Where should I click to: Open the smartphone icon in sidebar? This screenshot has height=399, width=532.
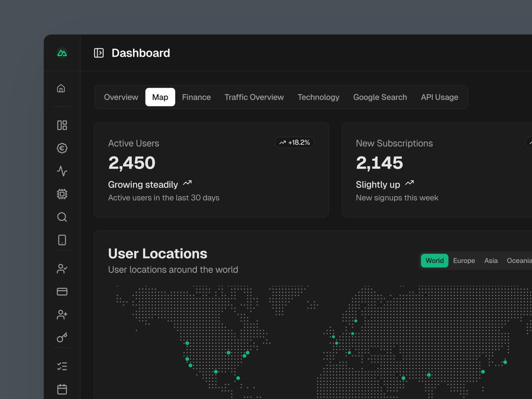point(62,240)
